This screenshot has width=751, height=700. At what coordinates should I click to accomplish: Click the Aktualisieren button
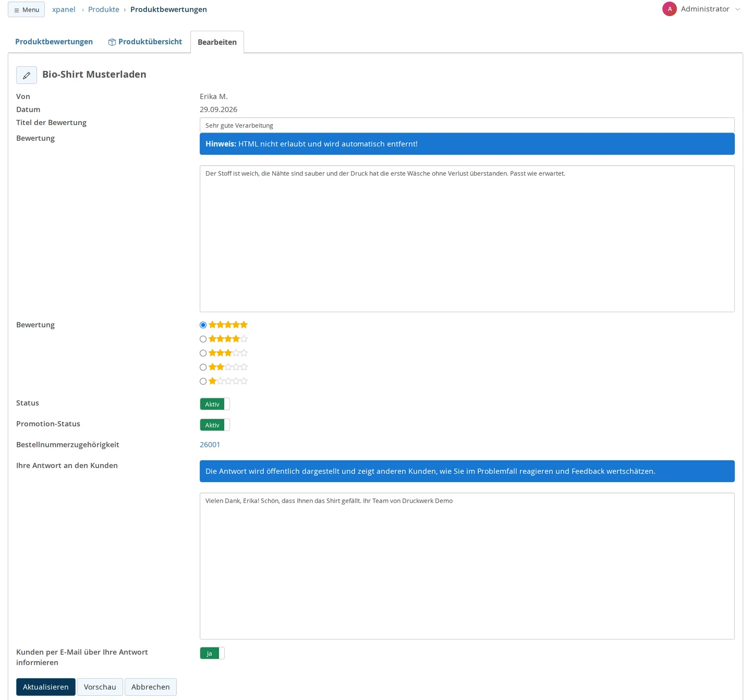point(46,687)
